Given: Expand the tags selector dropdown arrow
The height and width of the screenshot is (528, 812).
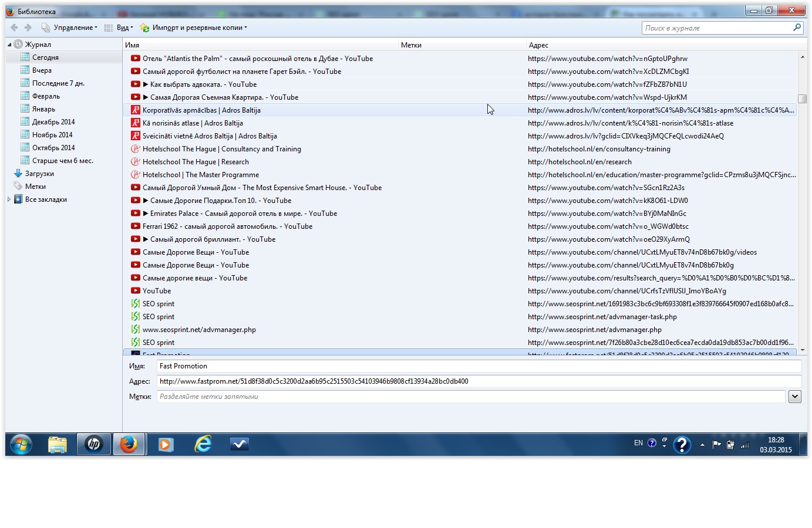Looking at the screenshot, I should [795, 397].
